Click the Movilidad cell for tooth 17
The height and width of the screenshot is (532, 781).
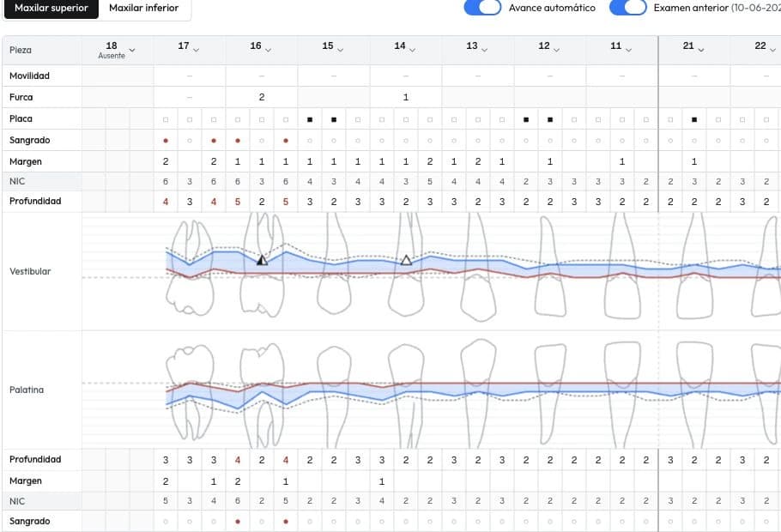coord(190,76)
